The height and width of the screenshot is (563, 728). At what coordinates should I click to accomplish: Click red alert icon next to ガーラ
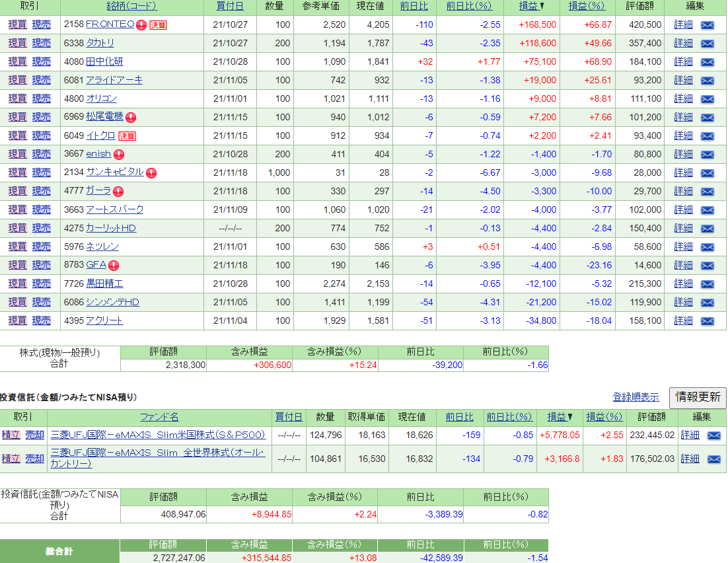118,192
